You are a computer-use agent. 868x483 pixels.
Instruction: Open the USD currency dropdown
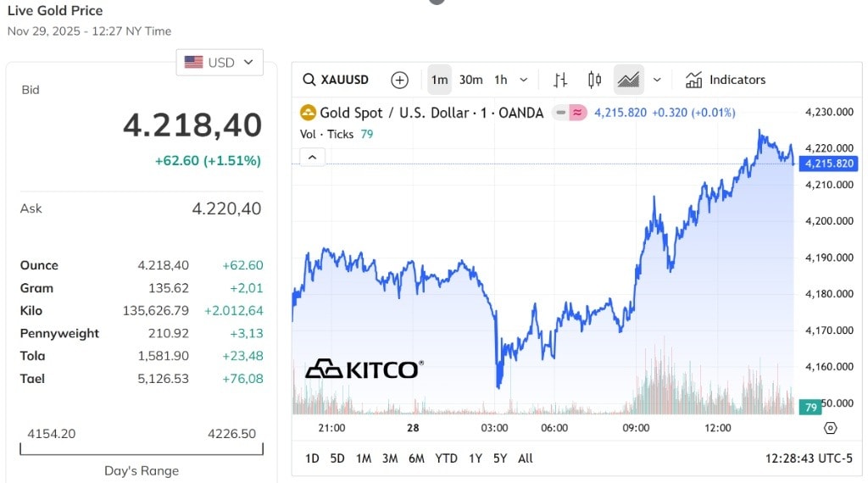tap(220, 62)
